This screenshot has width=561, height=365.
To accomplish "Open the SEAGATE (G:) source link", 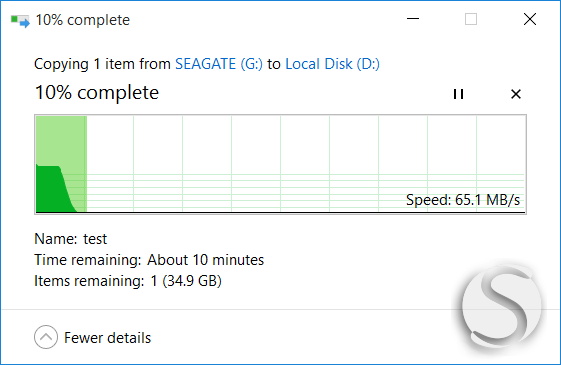I will pyautogui.click(x=219, y=64).
